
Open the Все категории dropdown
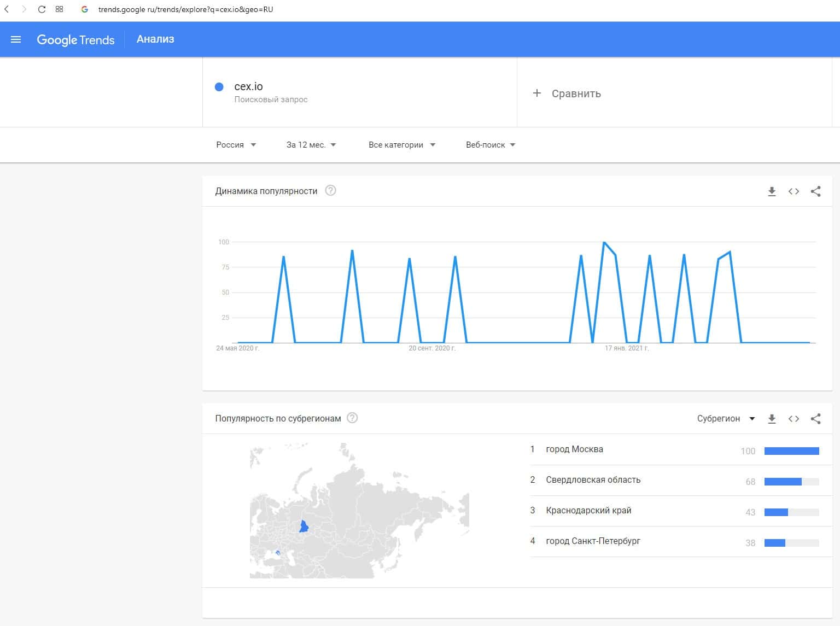[401, 145]
